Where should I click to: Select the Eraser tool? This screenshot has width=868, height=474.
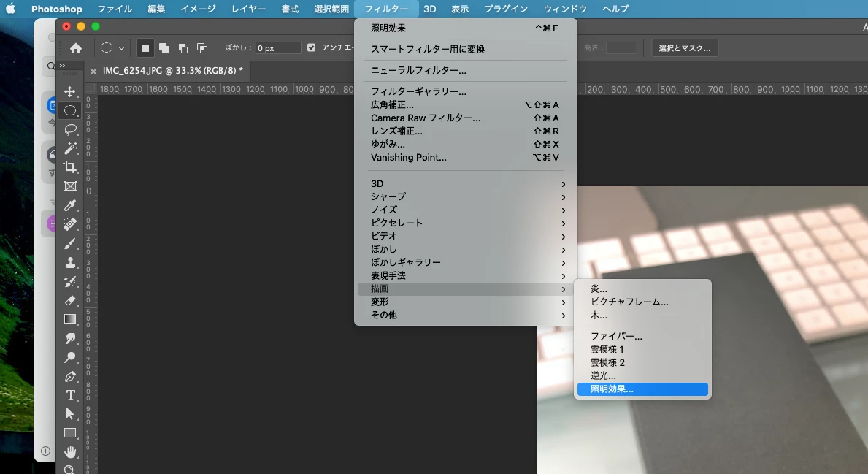click(x=70, y=301)
